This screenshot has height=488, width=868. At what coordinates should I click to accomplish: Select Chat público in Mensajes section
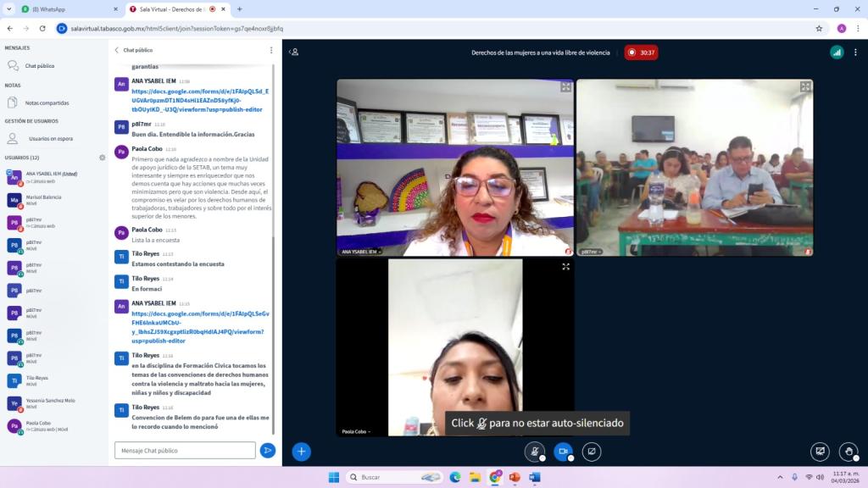click(39, 65)
